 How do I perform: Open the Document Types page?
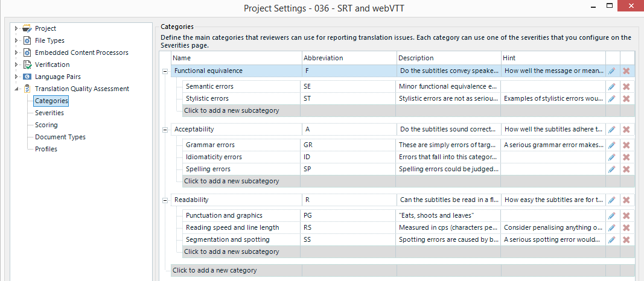coord(60,137)
